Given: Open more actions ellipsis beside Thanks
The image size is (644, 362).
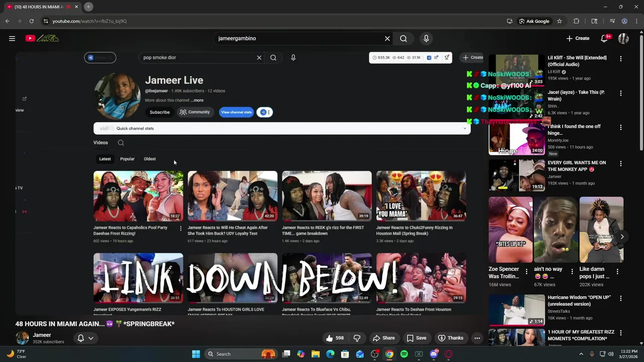Looking at the screenshot, I should [477, 338].
